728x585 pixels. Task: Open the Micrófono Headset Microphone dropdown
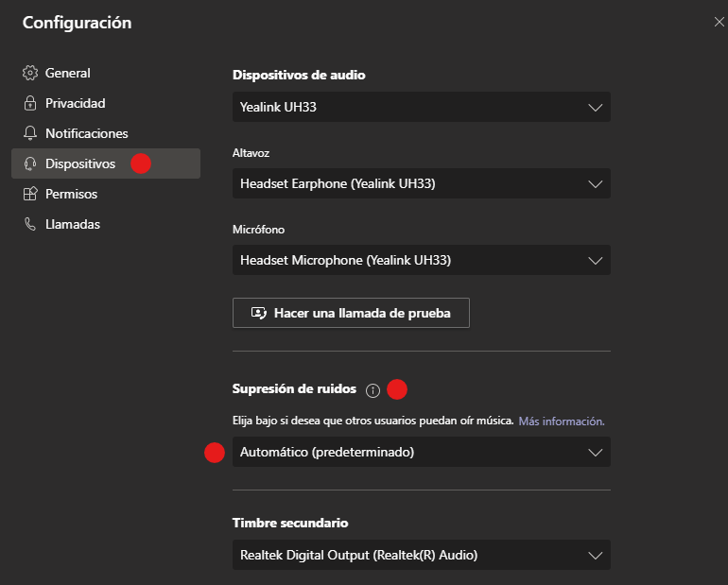pos(421,260)
